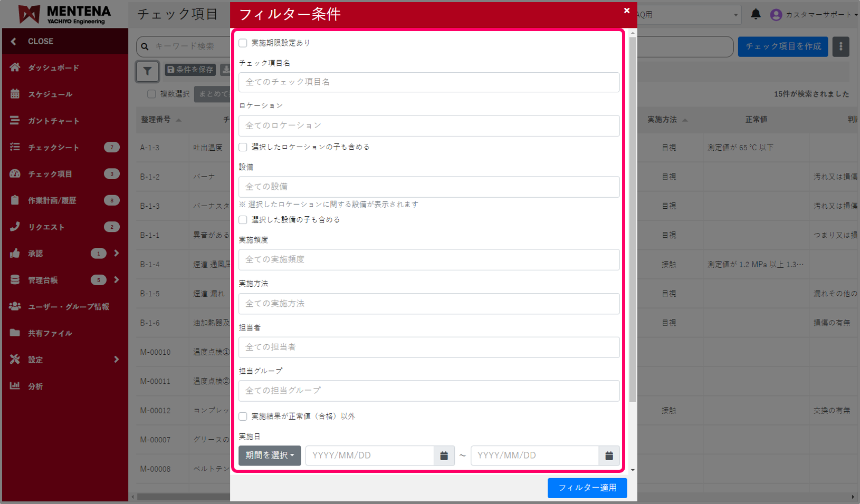Select the 分析 analysis icon in sidebar
The height and width of the screenshot is (504, 860).
[14, 386]
